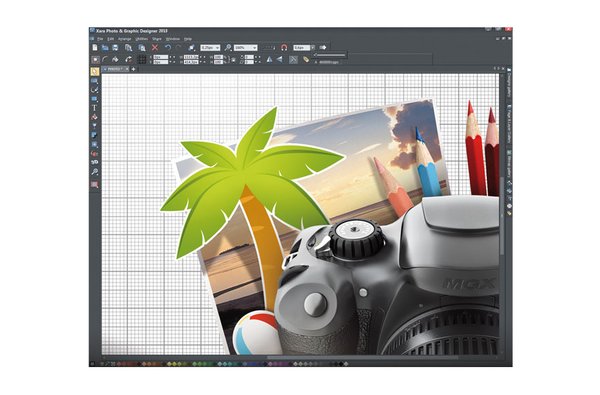
Task: Click the Undo arrow icon
Action: [x=168, y=47]
